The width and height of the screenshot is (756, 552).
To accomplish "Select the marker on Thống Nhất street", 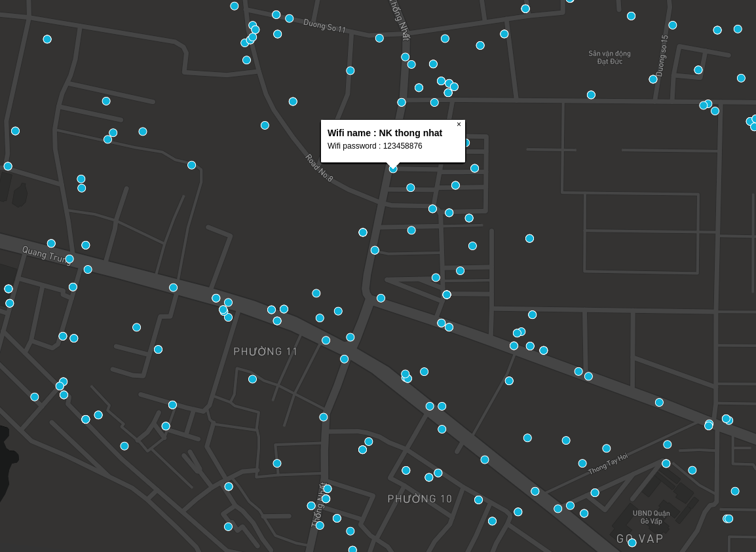I will click(x=406, y=57).
